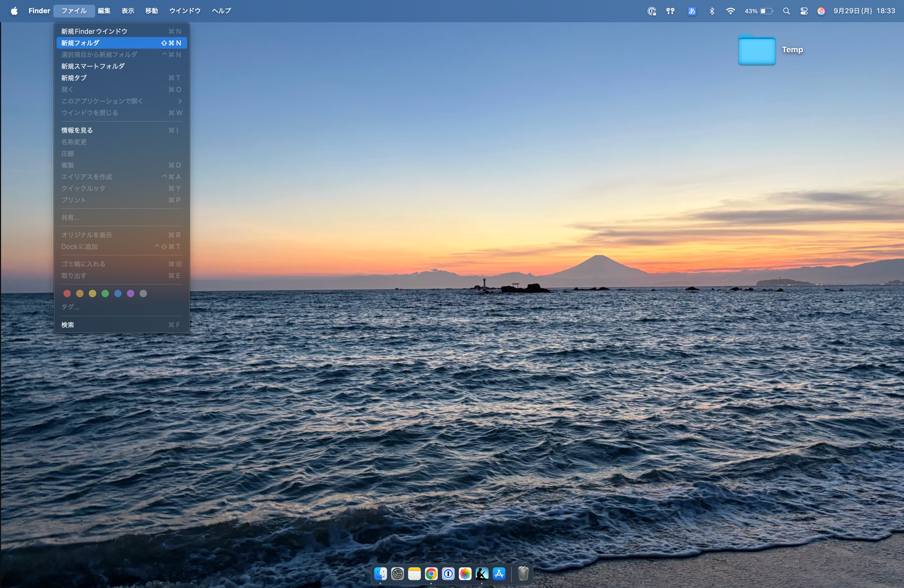Open the Japanese input source menu
904x588 pixels.
click(x=692, y=11)
